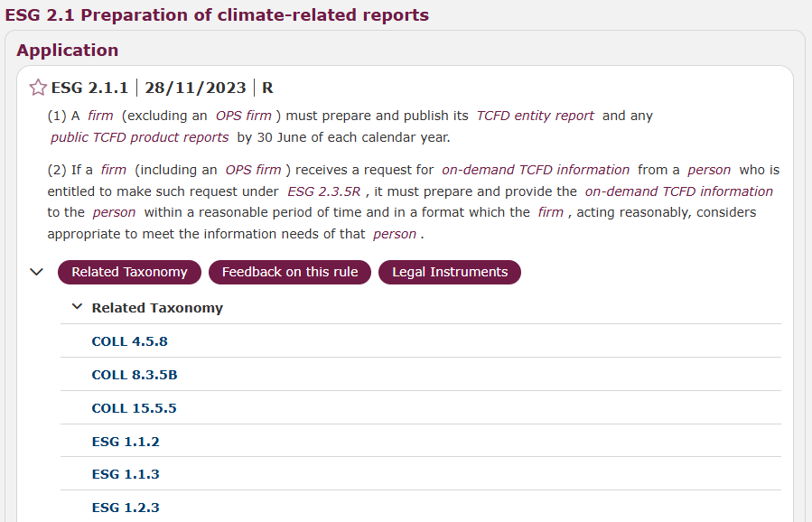
Task: Collapse the rule details chevron
Action: [x=37, y=272]
